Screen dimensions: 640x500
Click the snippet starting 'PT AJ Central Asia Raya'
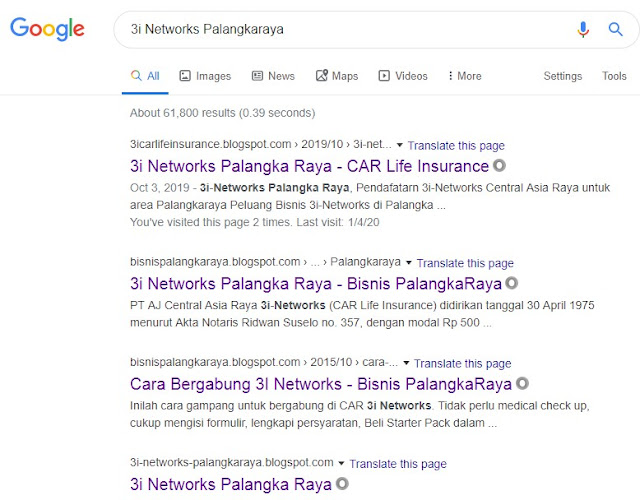click(362, 314)
